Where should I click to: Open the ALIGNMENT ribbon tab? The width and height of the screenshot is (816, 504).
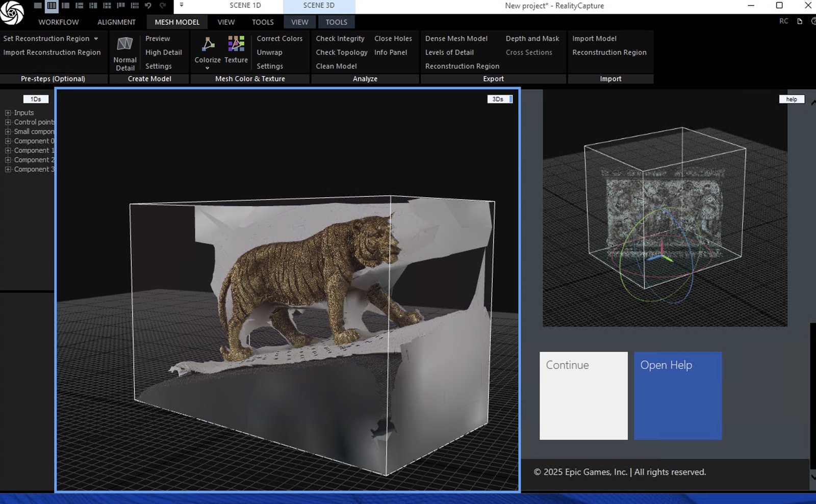(116, 22)
